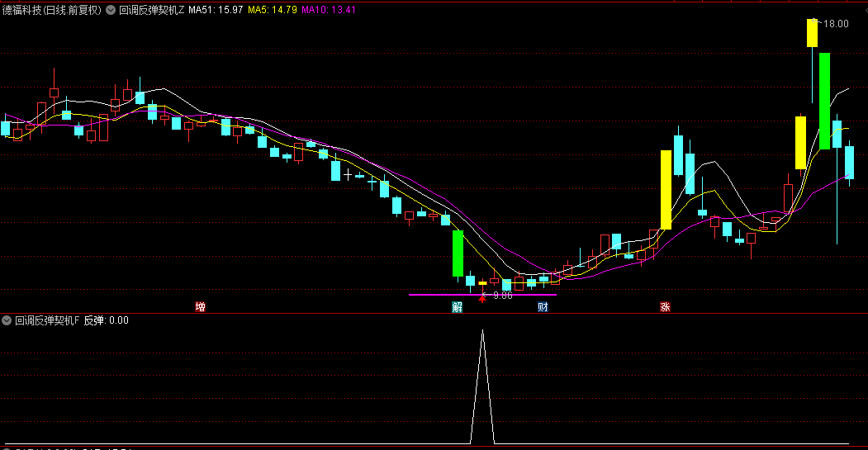Image resolution: width=868 pixels, height=450 pixels.
Task: Expand the 回调反弹契机F indicator dropdown
Action: pos(7,320)
